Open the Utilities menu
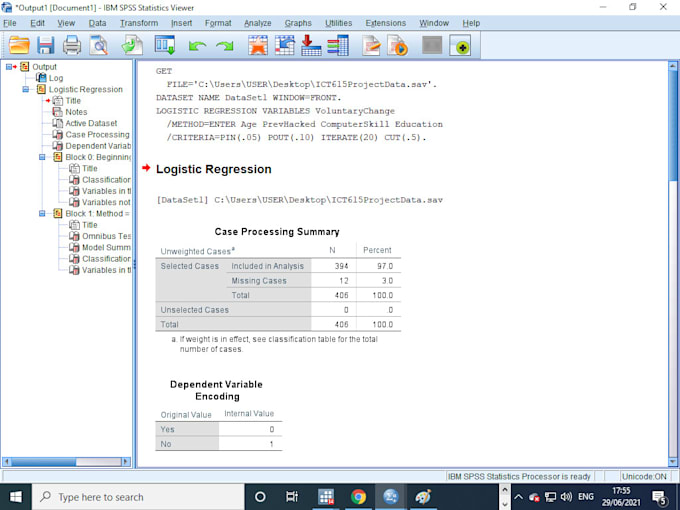The height and width of the screenshot is (510, 680). tap(338, 23)
